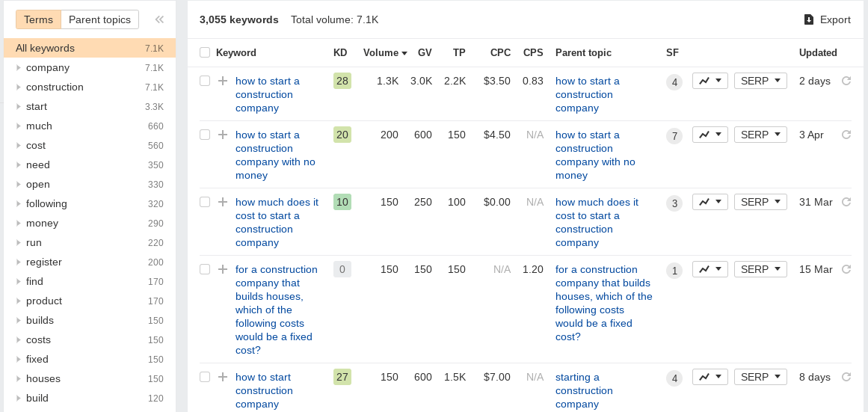The image size is (868, 412).
Task: Open parent topic 'starting a construction company'
Action: pos(584,390)
